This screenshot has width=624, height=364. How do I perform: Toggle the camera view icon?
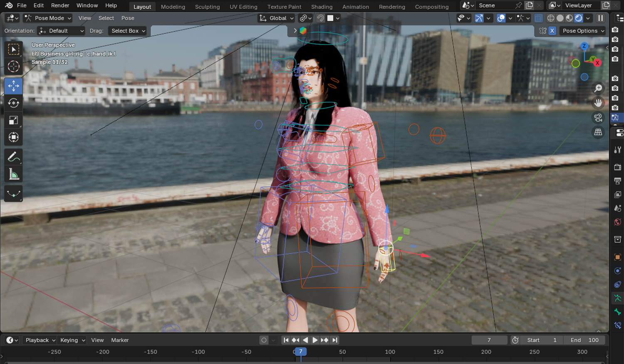598,118
